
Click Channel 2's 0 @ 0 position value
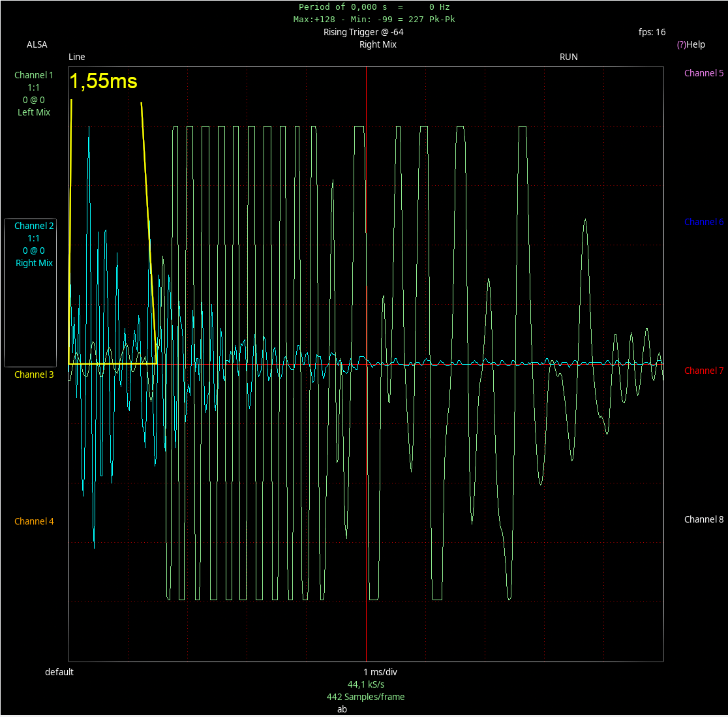point(34,251)
